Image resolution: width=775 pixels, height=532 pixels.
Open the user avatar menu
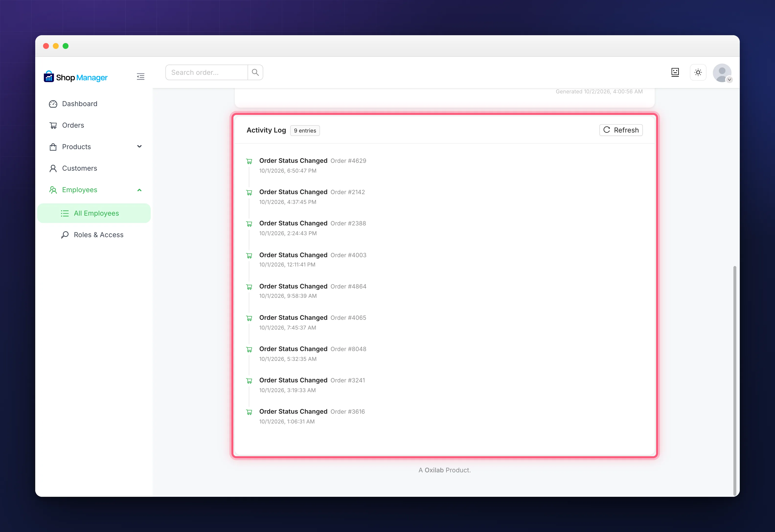click(x=722, y=73)
